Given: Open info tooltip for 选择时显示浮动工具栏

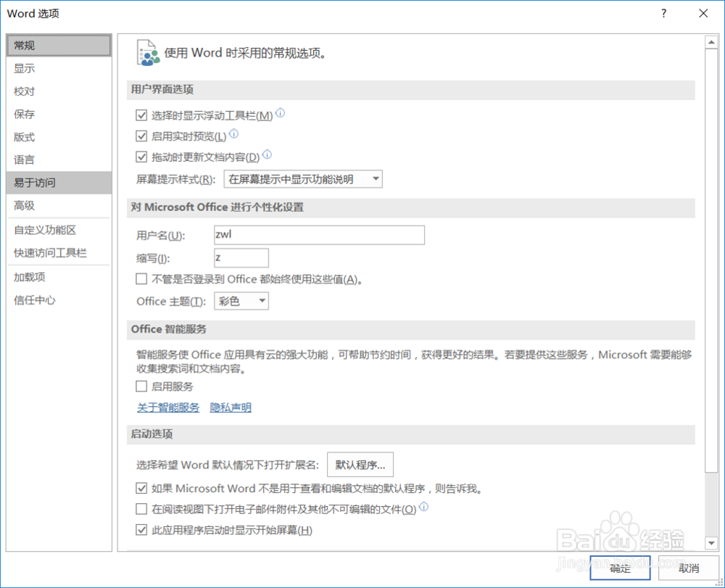Looking at the screenshot, I should (280, 113).
